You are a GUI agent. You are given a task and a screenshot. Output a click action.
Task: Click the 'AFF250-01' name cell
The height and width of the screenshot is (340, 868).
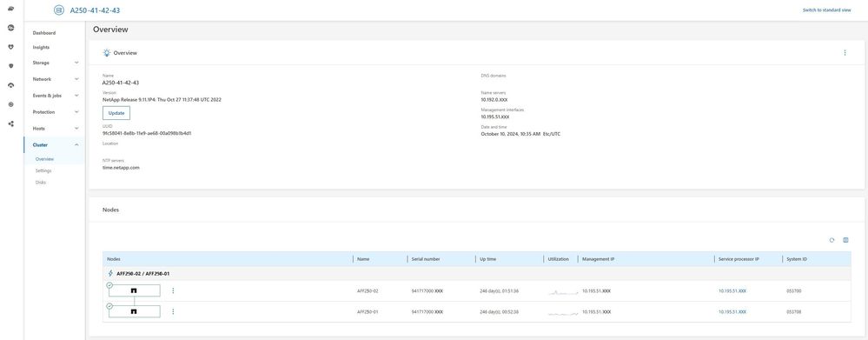click(368, 312)
